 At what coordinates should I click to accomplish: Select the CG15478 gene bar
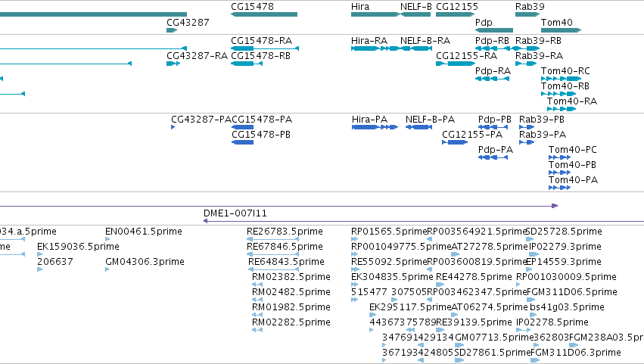tap(264, 14)
